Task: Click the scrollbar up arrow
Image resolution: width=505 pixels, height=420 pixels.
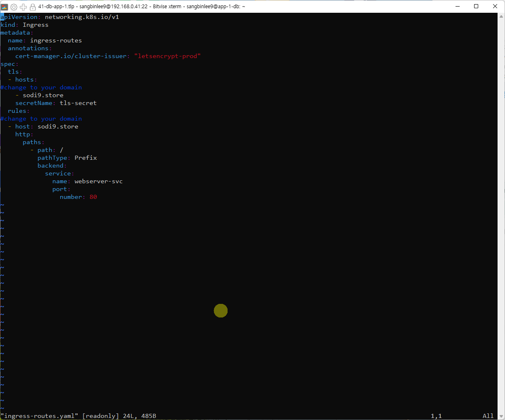Action: [502, 16]
